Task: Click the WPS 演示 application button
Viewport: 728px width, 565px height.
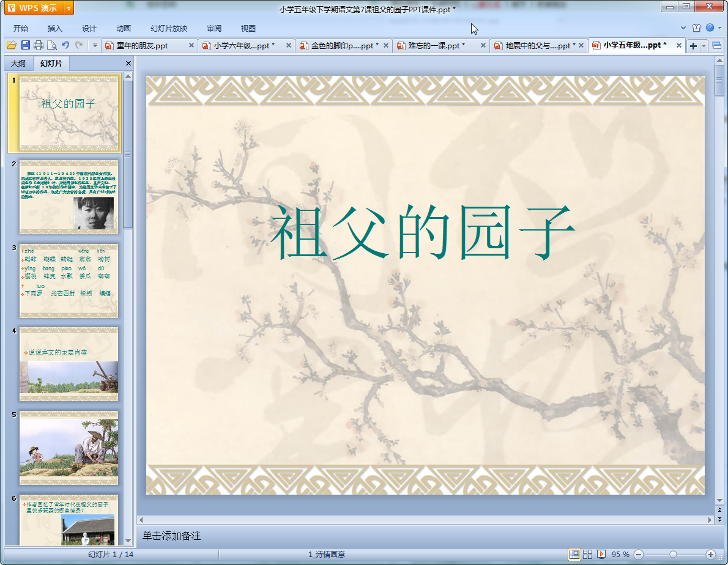Action: click(35, 9)
